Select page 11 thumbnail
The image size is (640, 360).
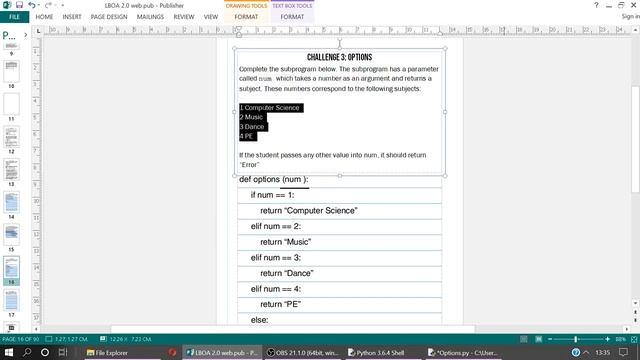(11, 104)
